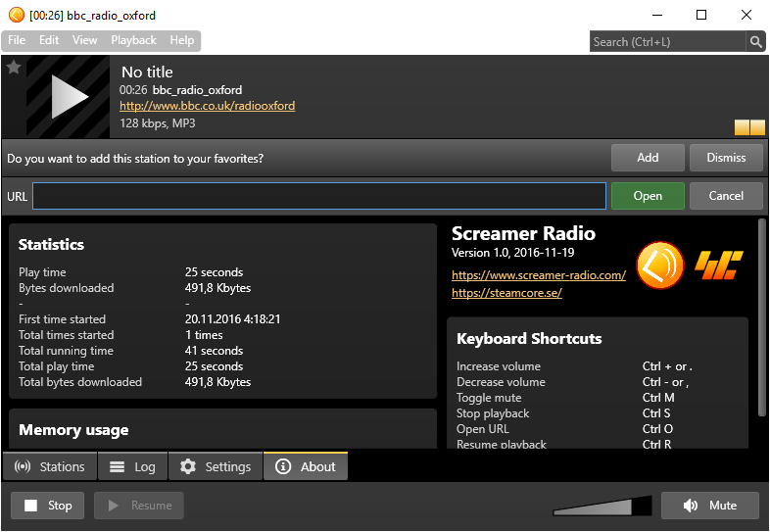Switch to the Log tab
This screenshot has height=532, width=770.
click(x=132, y=466)
